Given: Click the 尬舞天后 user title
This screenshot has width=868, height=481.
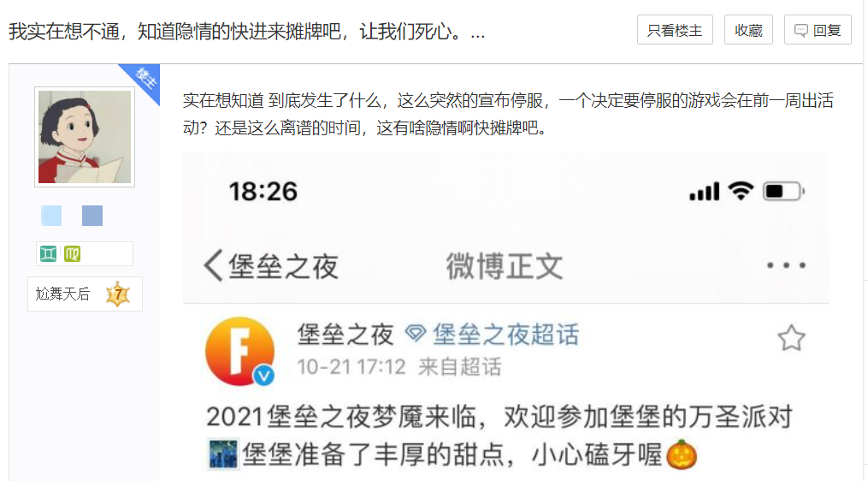Looking at the screenshot, I should point(62,294).
